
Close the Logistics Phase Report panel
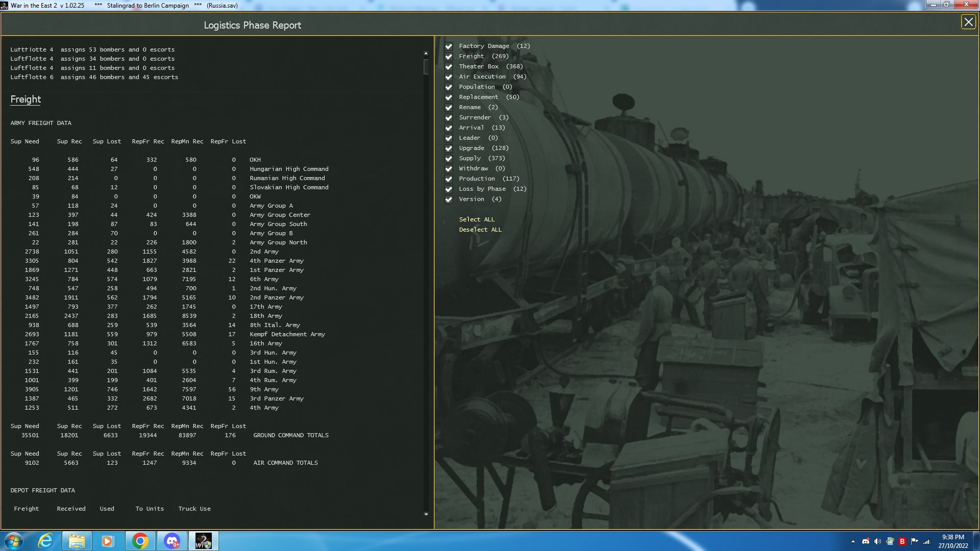click(x=968, y=22)
